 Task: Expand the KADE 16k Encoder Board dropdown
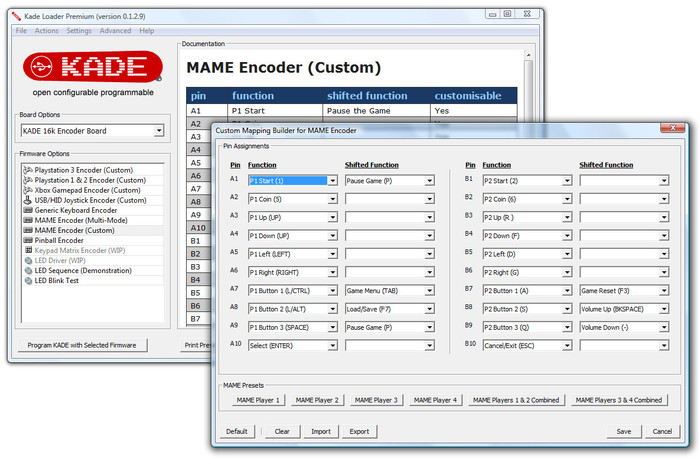tap(158, 131)
